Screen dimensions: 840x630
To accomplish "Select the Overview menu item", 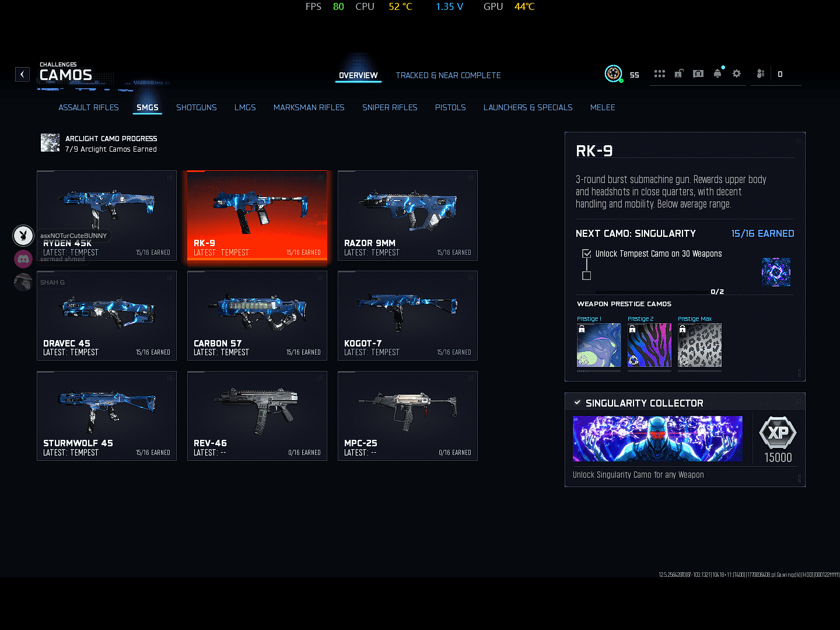I will click(358, 75).
